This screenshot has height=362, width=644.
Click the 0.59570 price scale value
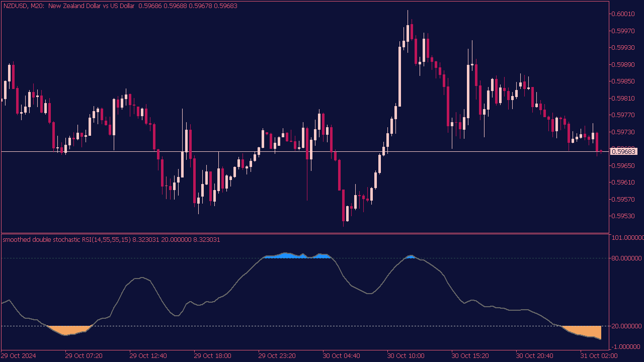point(623,199)
